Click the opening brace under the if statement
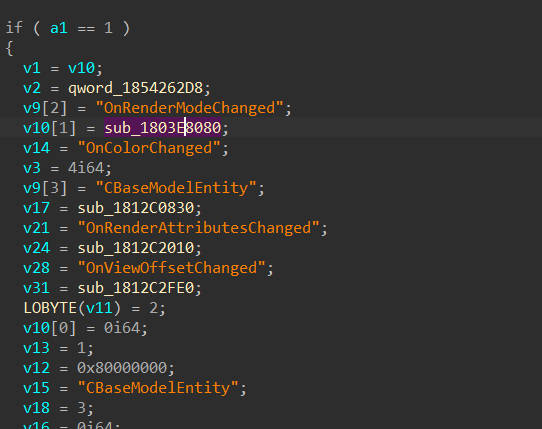The width and height of the screenshot is (542, 429). click(10, 48)
